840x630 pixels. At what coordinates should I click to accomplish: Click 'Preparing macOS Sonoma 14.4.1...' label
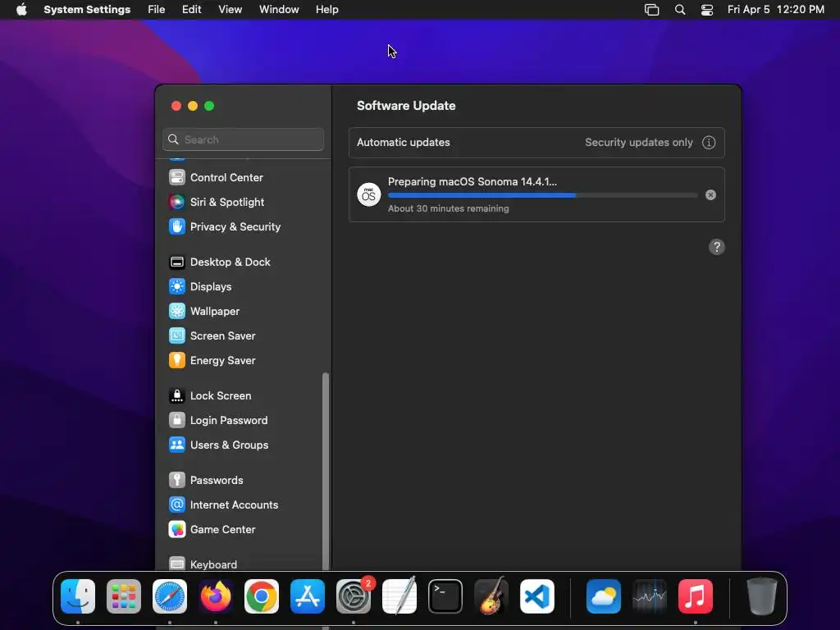(472, 181)
